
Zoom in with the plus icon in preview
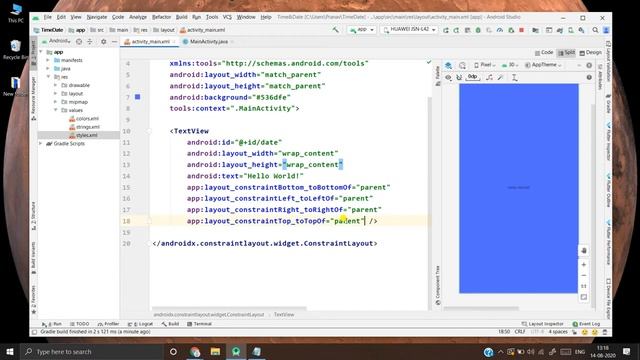pos(584,264)
